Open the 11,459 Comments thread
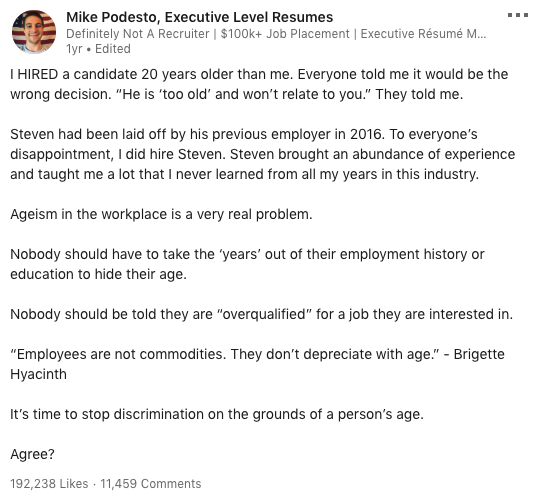Image resolution: width=541 pixels, height=495 pixels. click(150, 484)
